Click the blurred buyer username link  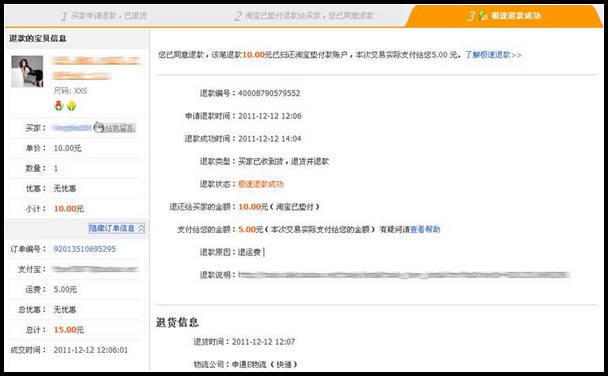pyautogui.click(x=72, y=128)
